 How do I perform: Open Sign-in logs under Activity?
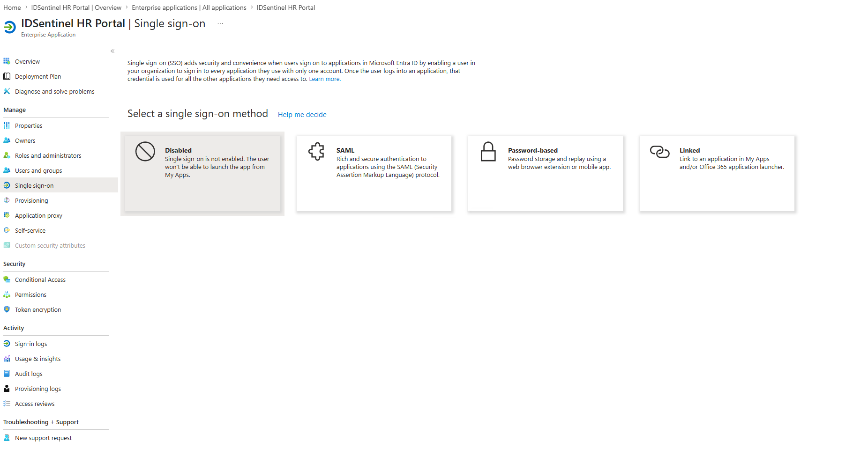(31, 344)
